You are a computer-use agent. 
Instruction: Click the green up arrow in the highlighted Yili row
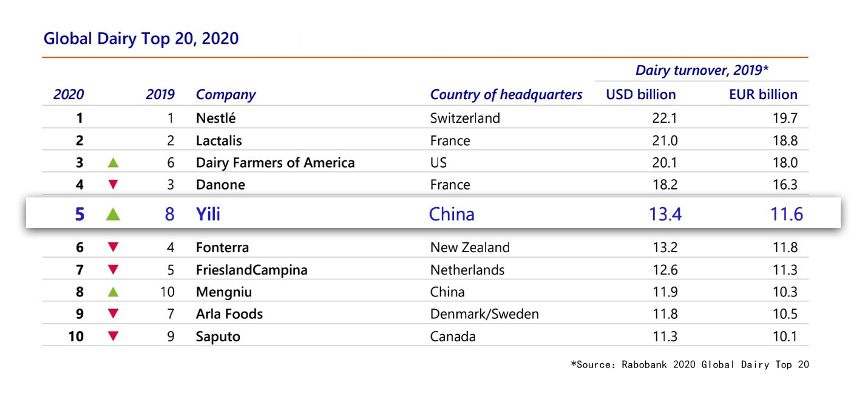[x=113, y=214]
